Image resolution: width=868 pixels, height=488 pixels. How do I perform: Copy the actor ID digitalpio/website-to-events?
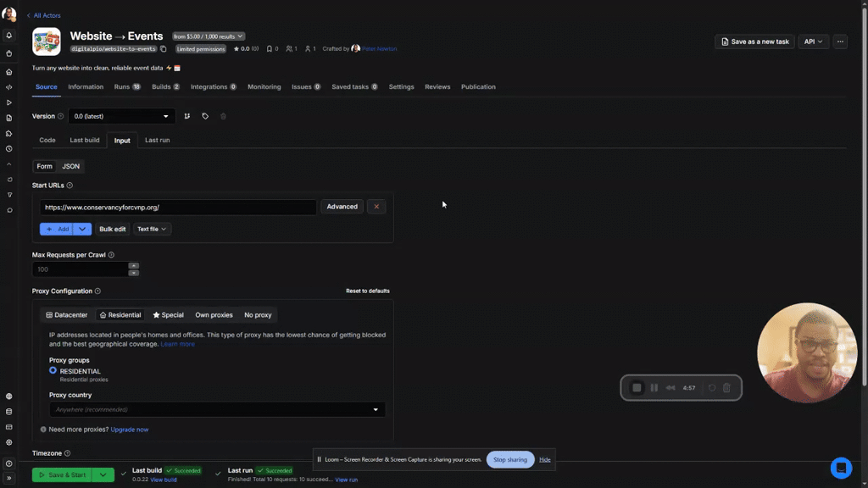pos(164,49)
